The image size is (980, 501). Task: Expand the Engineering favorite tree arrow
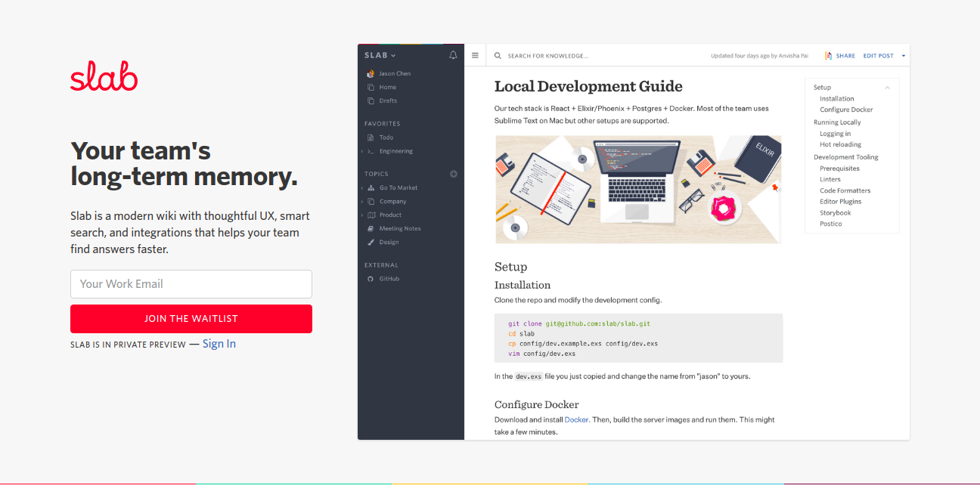click(362, 152)
